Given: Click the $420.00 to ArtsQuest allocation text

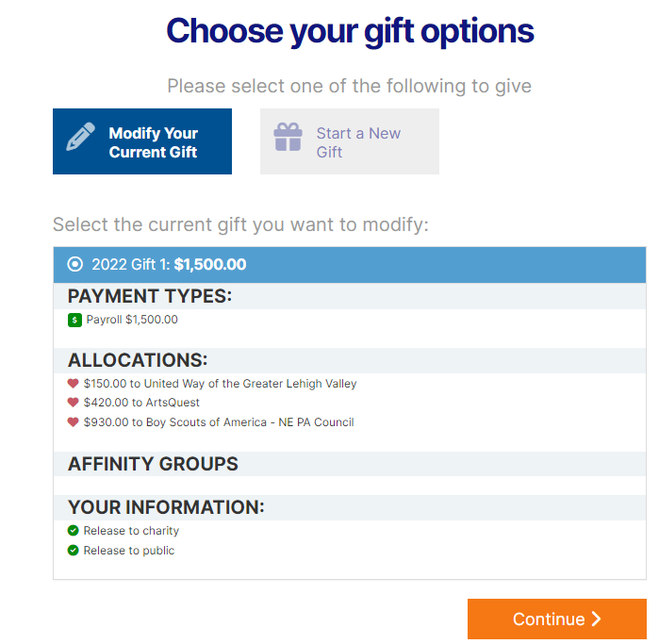Looking at the screenshot, I should (141, 403).
